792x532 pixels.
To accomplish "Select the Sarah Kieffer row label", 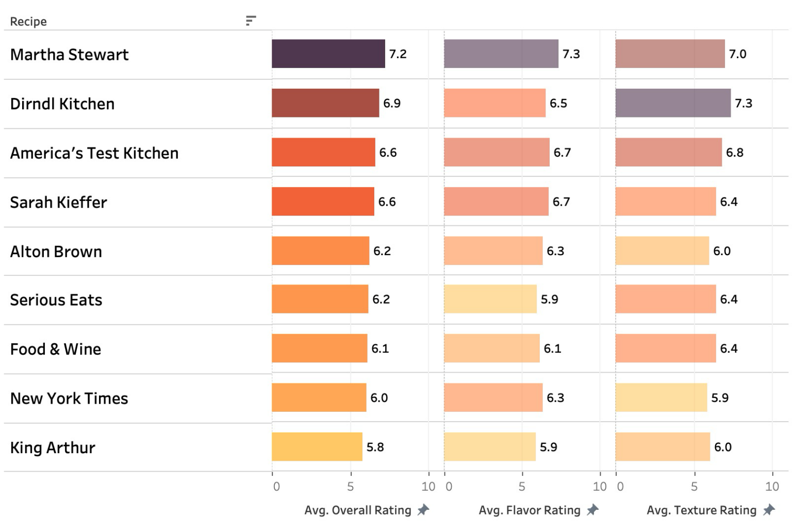I will tap(59, 203).
